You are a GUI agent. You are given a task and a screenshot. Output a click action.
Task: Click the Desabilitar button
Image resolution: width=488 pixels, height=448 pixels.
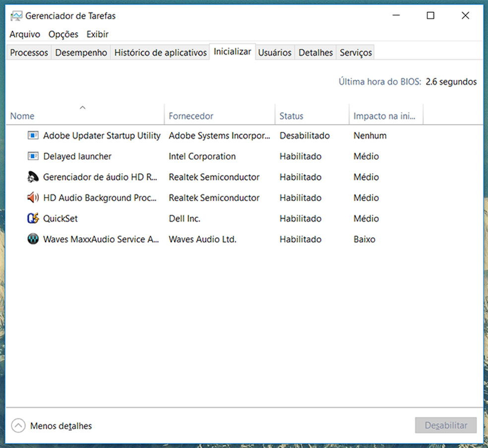pyautogui.click(x=445, y=425)
